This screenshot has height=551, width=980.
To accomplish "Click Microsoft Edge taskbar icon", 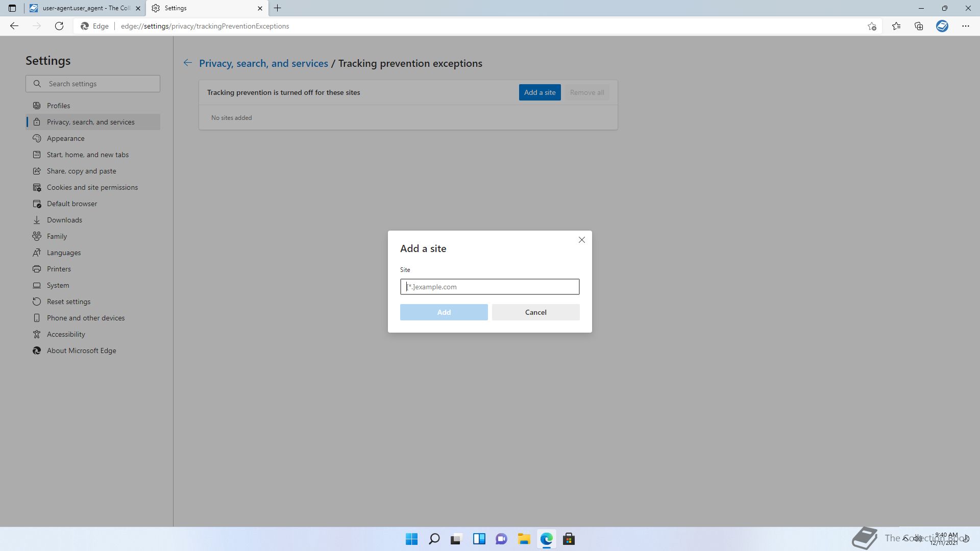I will pos(546,539).
